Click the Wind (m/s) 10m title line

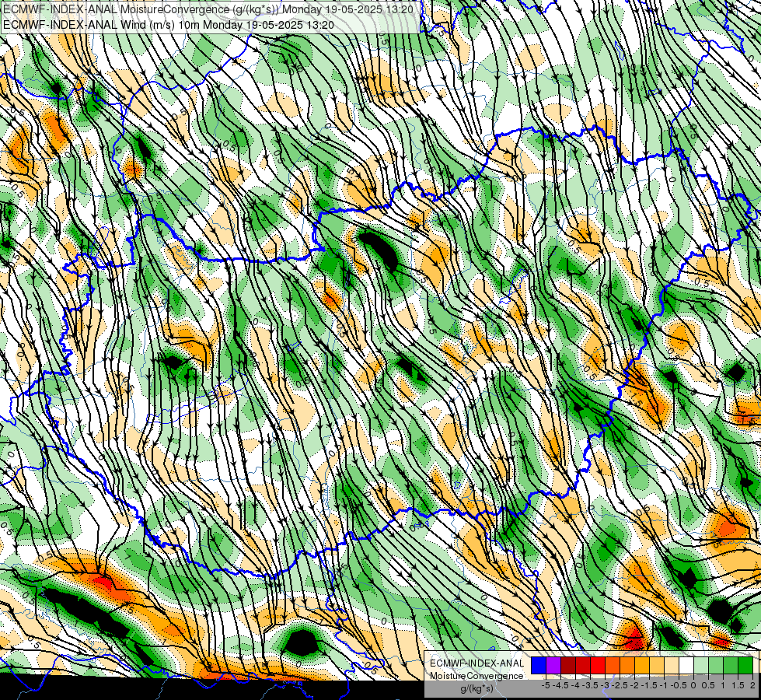(x=169, y=24)
